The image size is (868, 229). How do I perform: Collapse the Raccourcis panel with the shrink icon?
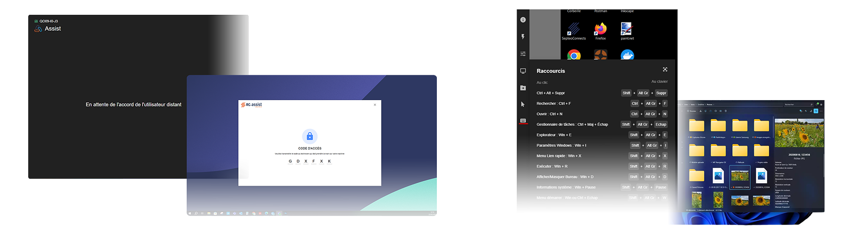point(665,70)
